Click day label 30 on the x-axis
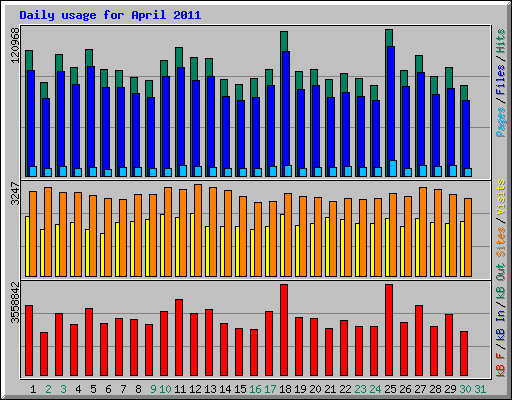This screenshot has width=512, height=400. [465, 389]
